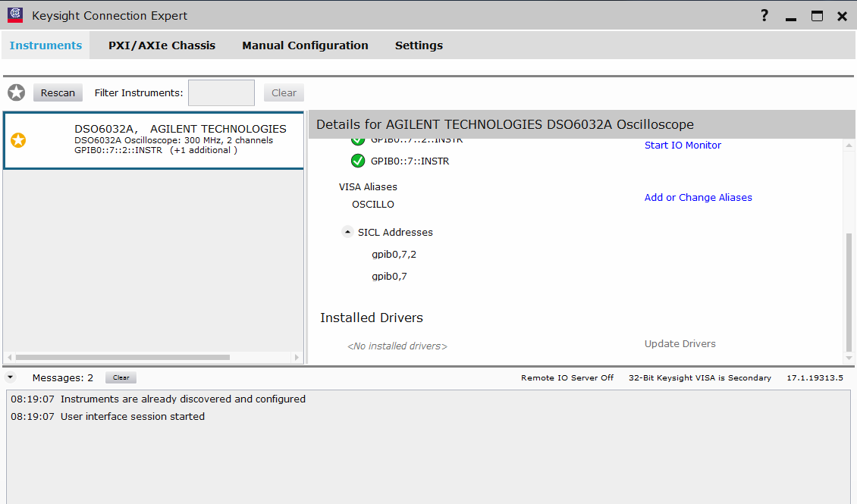The width and height of the screenshot is (857, 504).
Task: Click the instrument list horizontal scrollbar thumb
Action: 122,358
